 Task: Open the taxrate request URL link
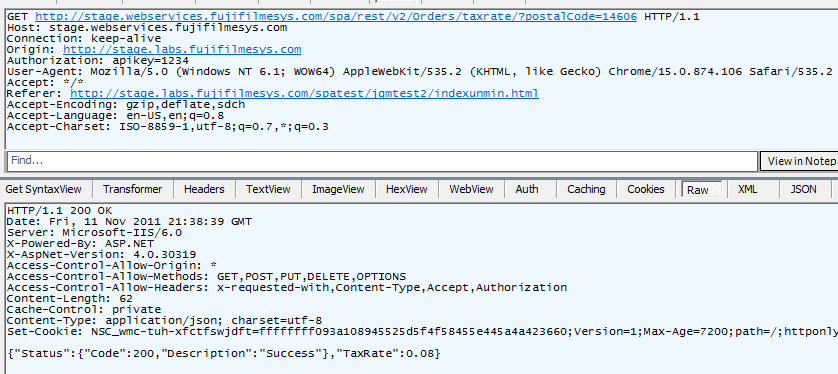336,17
